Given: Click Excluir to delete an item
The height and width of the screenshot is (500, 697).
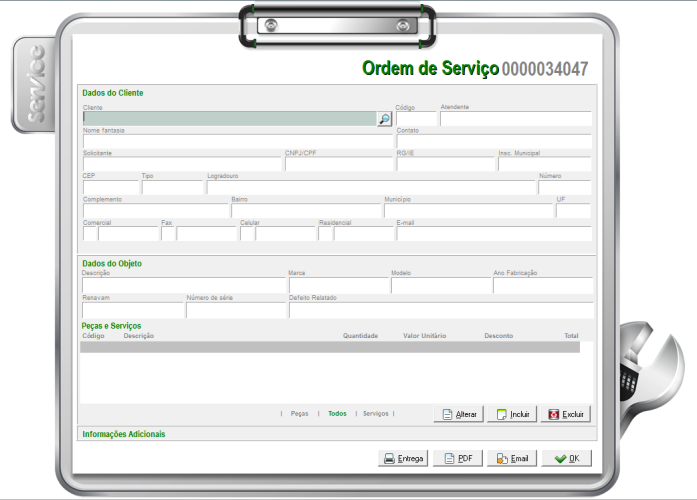Looking at the screenshot, I should [x=565, y=413].
